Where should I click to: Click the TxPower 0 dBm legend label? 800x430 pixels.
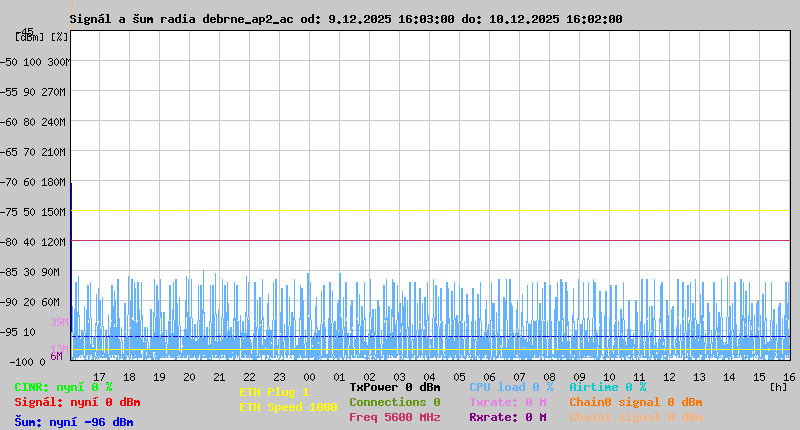[x=394, y=387]
